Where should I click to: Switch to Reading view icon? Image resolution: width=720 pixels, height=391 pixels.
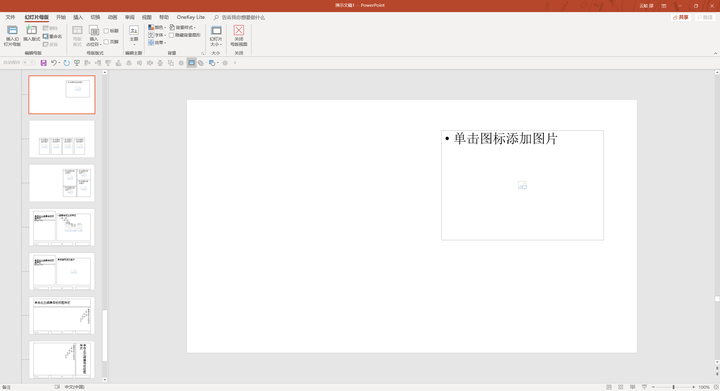click(x=632, y=387)
